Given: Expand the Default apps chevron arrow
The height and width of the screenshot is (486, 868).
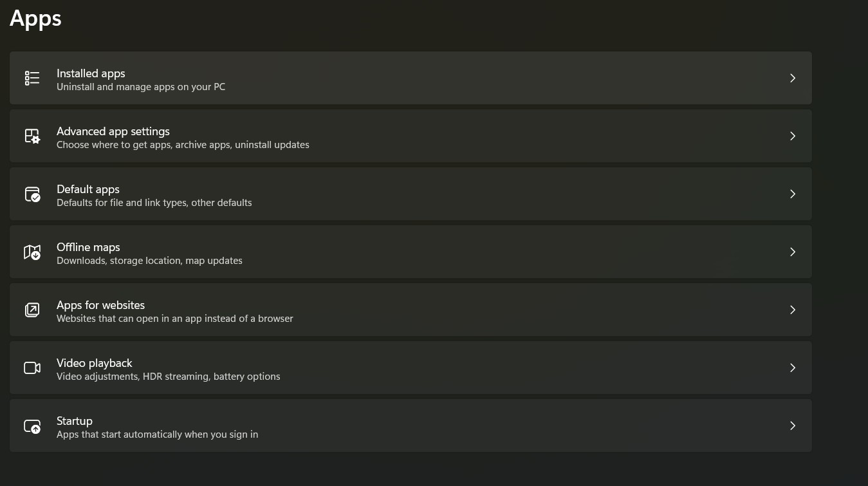Looking at the screenshot, I should pos(793,194).
